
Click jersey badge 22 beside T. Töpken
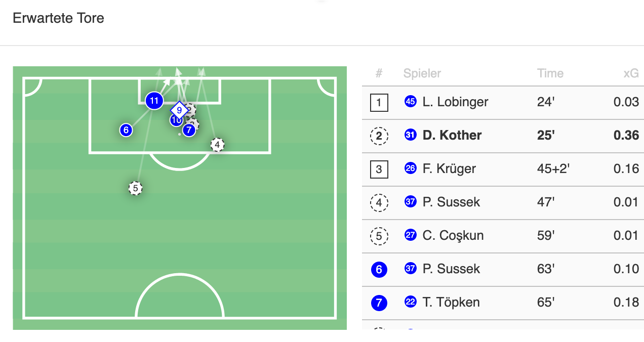tap(410, 302)
